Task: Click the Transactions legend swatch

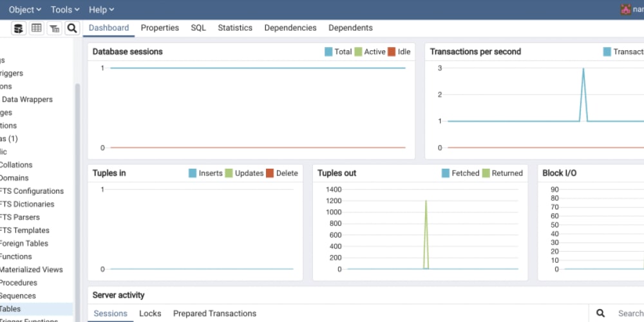Action: pos(607,52)
